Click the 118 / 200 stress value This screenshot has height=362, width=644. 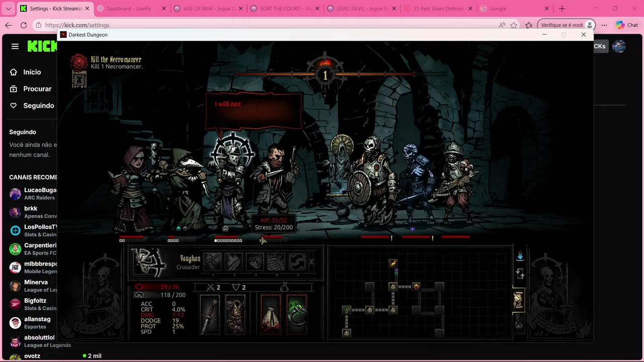(x=173, y=295)
